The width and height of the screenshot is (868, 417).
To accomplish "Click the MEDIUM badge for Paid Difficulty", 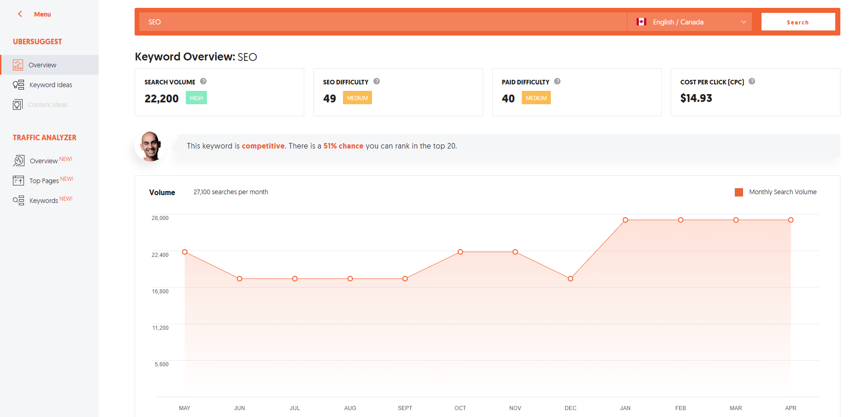I will click(x=536, y=98).
